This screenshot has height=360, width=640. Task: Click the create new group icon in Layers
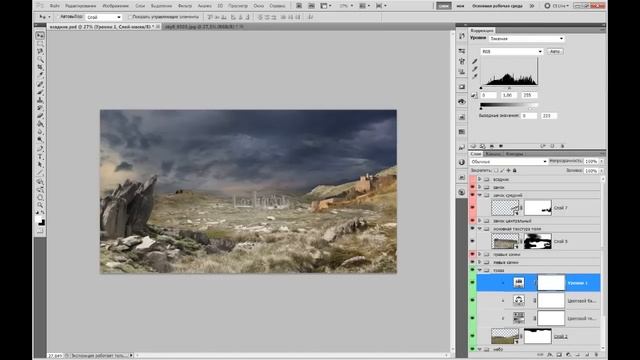coord(578,355)
